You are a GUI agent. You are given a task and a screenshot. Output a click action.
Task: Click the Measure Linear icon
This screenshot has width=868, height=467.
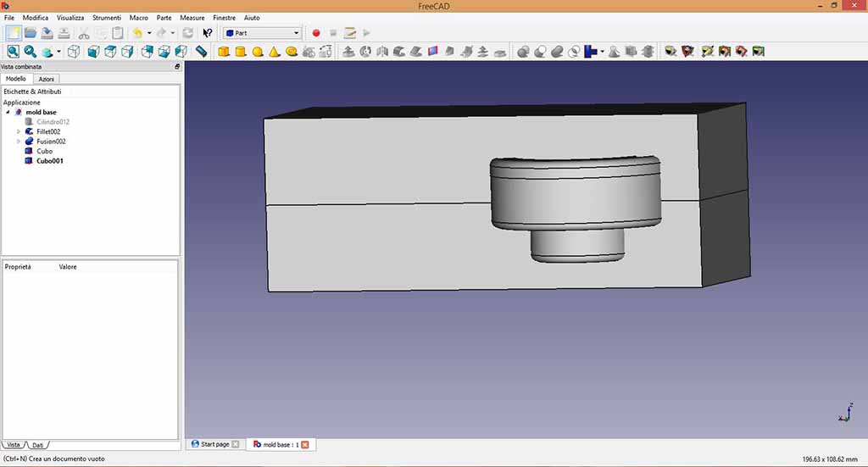[671, 52]
